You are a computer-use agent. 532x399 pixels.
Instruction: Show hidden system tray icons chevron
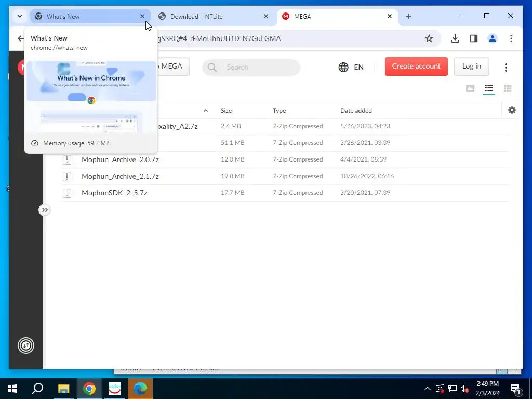click(428, 389)
